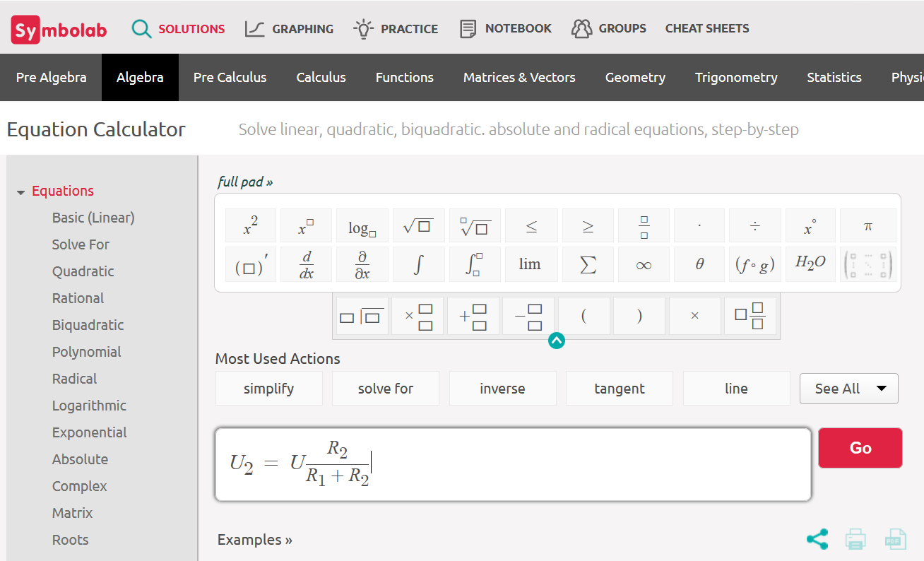Image resolution: width=924 pixels, height=561 pixels.
Task: Download solution as PDF
Action: (895, 540)
